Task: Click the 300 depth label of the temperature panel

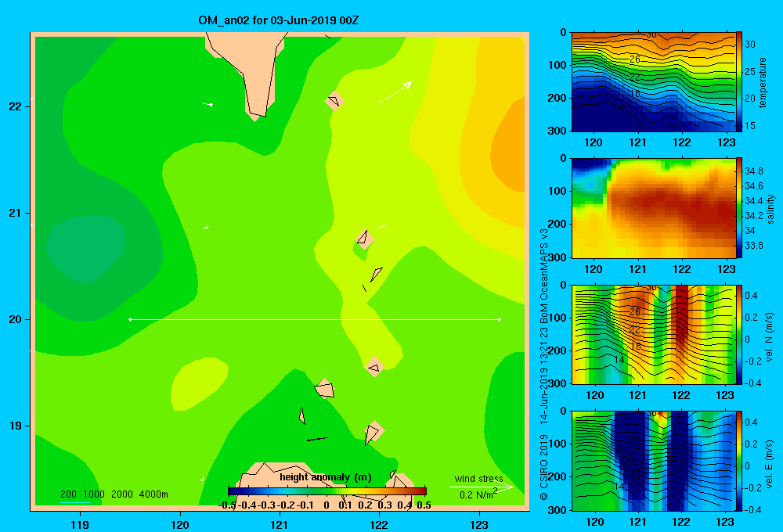Action: tap(557, 131)
